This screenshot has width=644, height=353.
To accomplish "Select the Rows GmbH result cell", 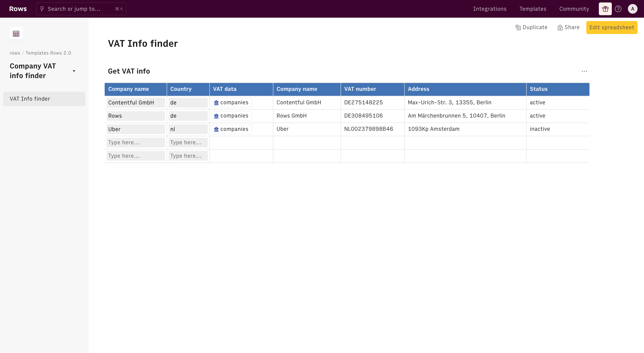I will (x=307, y=116).
